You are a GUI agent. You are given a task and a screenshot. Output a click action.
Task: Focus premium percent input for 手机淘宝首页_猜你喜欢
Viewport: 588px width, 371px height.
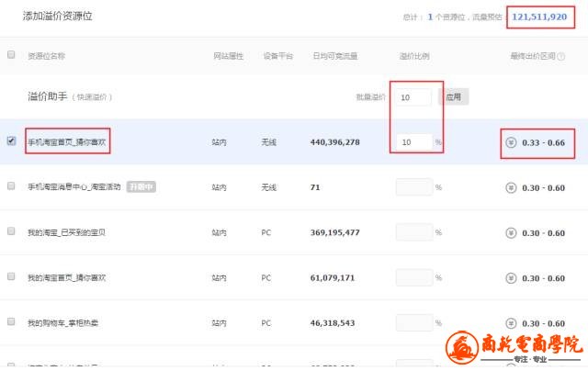[414, 142]
